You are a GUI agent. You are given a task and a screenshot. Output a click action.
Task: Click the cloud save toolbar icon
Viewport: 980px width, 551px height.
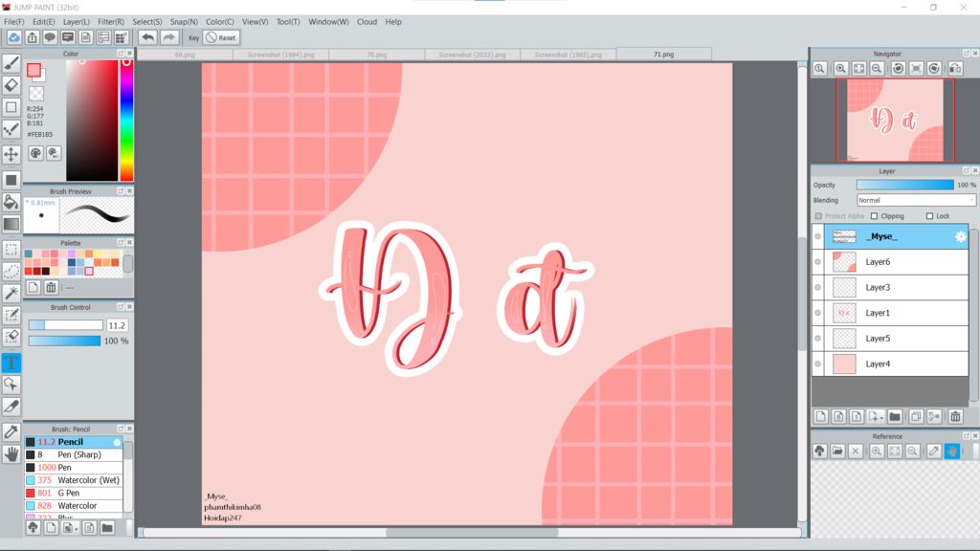[13, 37]
